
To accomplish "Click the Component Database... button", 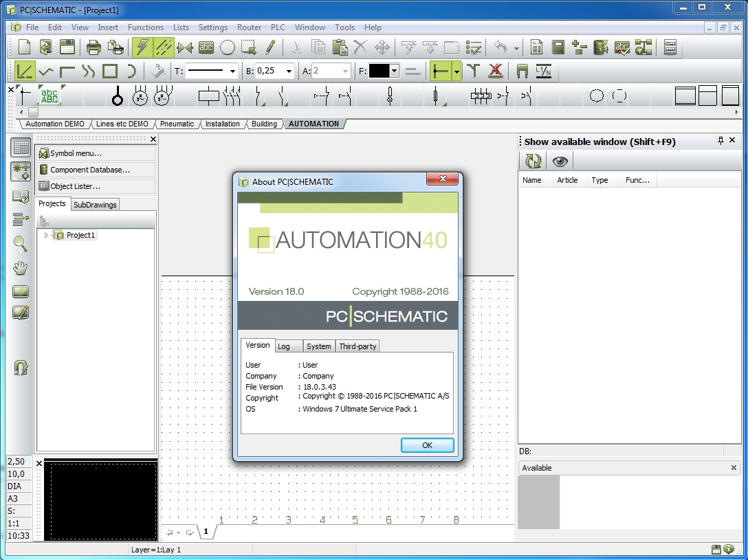I will [x=96, y=170].
